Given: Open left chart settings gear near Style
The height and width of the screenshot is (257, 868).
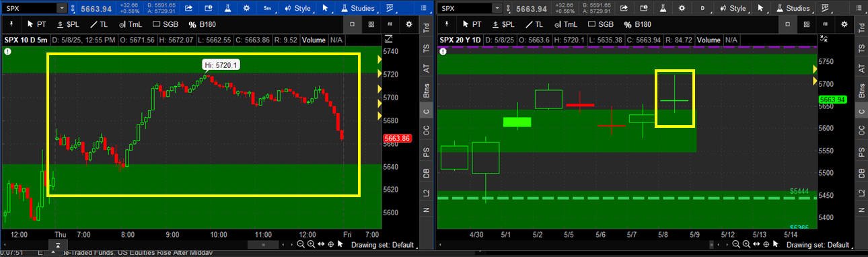Looking at the screenshot, I should click(246, 8).
